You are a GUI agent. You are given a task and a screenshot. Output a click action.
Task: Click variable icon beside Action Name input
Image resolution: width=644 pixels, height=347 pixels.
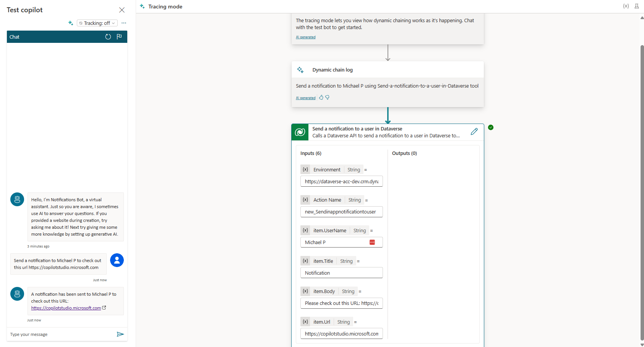click(x=305, y=200)
